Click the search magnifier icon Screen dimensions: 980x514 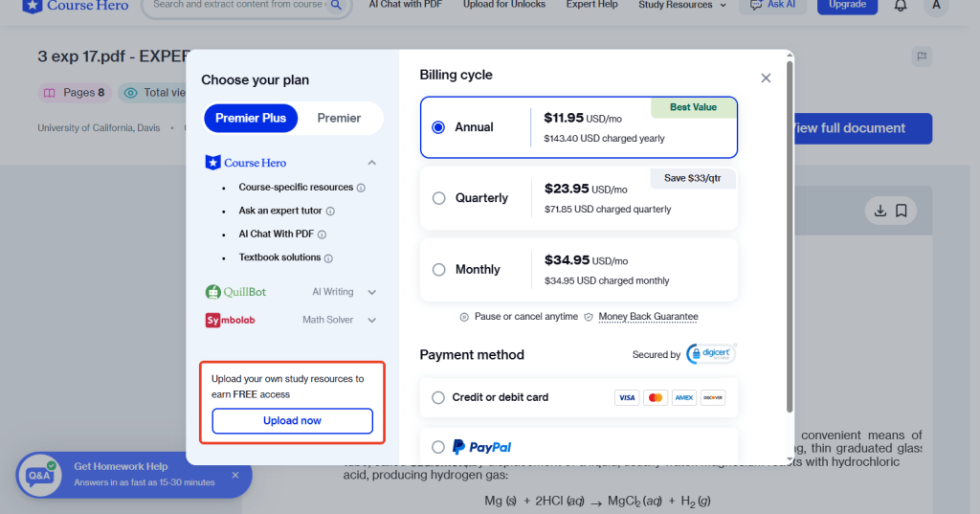(336, 6)
